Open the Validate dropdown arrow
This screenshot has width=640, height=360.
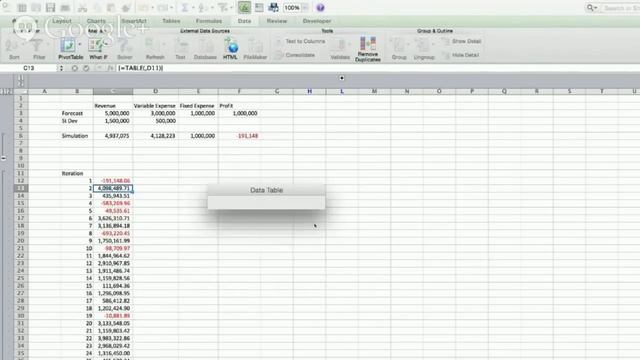350,44
